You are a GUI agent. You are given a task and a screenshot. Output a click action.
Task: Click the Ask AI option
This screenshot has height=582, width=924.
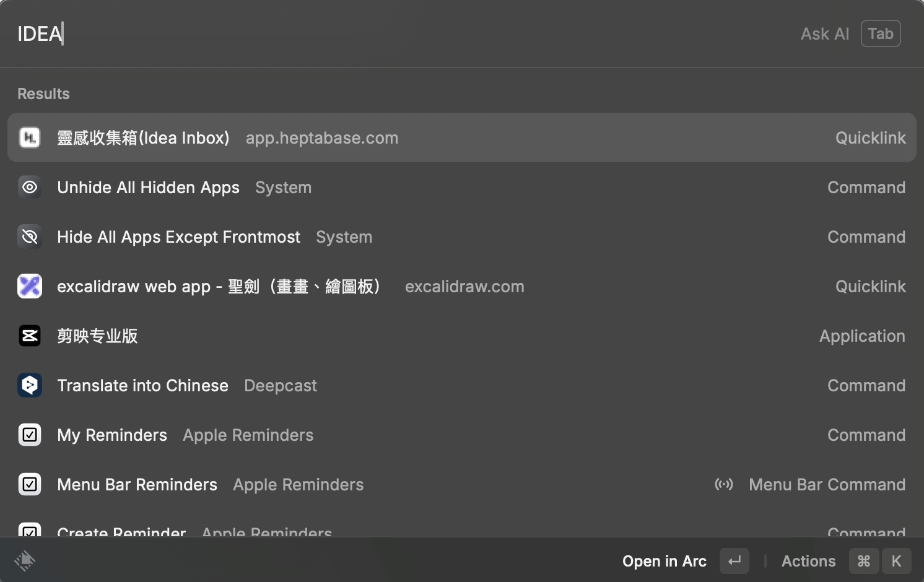point(824,33)
